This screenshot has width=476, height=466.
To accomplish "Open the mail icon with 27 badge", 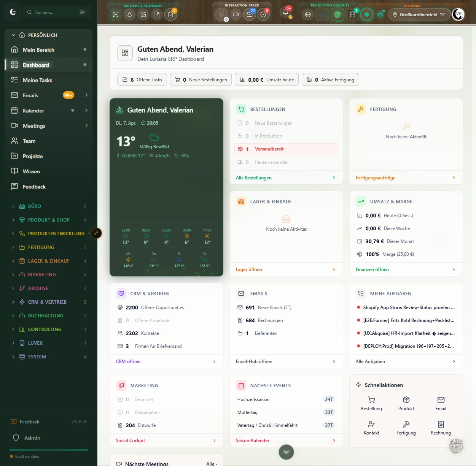I will tap(250, 14).
